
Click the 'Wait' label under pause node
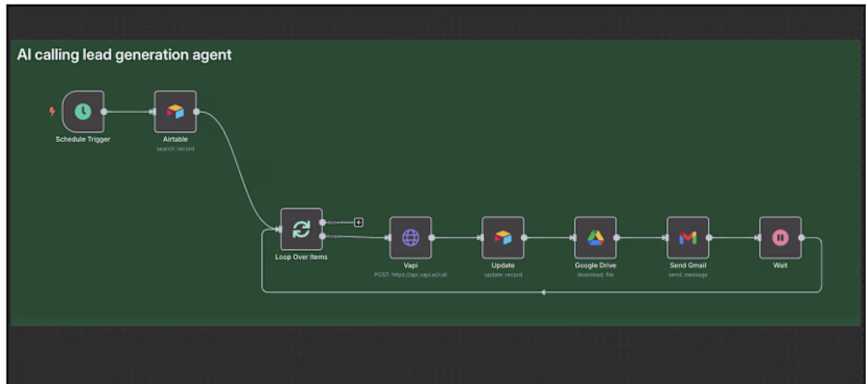tap(780, 265)
